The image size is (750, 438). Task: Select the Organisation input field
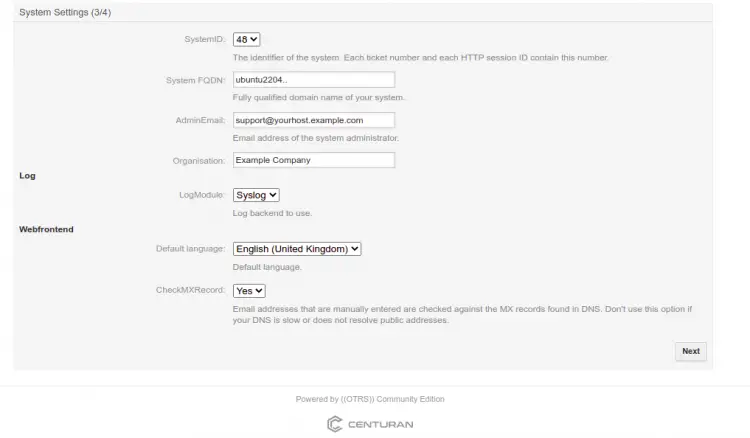tap(313, 160)
